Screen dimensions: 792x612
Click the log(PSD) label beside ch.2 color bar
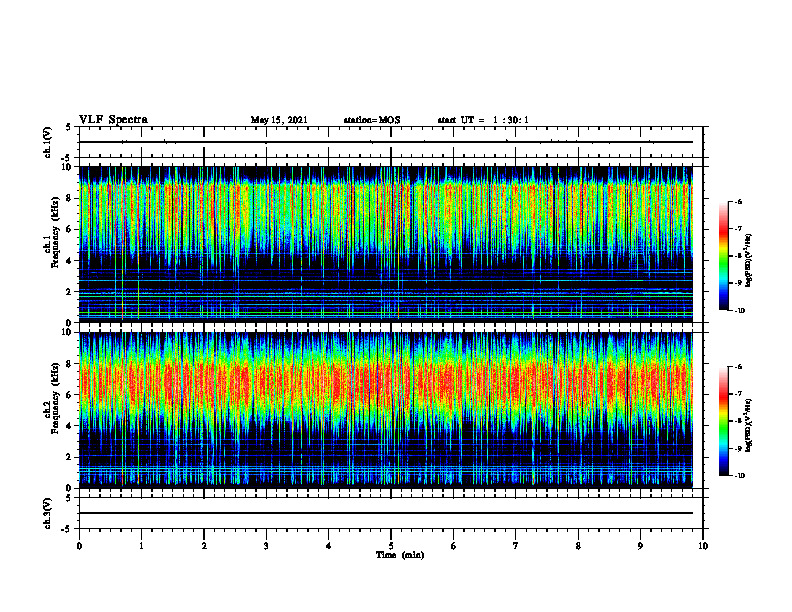click(749, 425)
